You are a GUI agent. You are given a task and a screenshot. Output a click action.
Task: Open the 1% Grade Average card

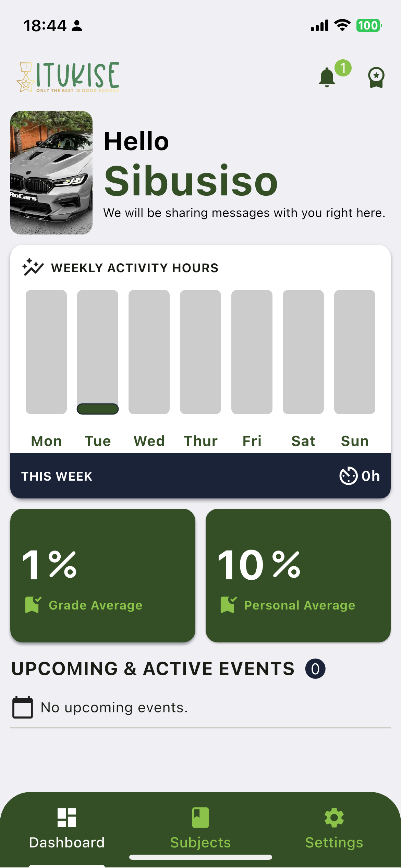tap(103, 575)
